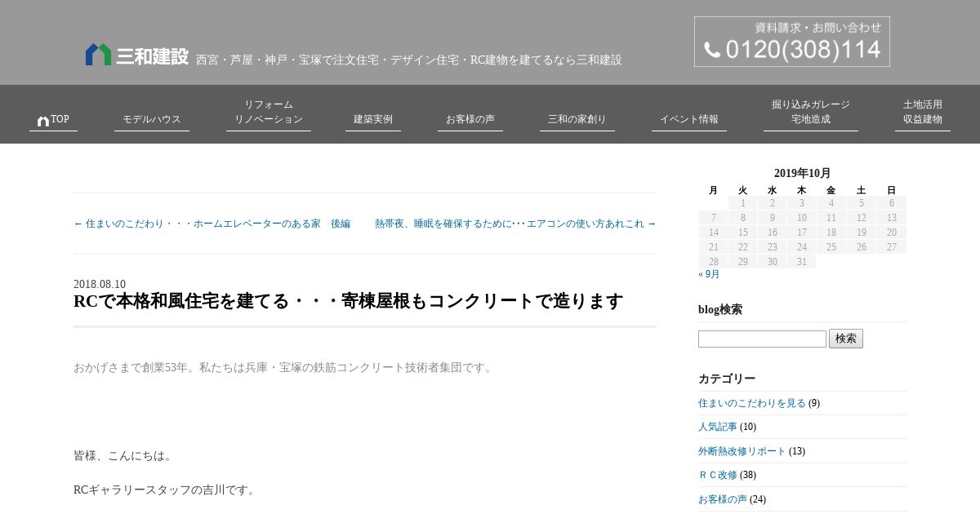Click the 三和建設 house logo icon

pos(98,55)
